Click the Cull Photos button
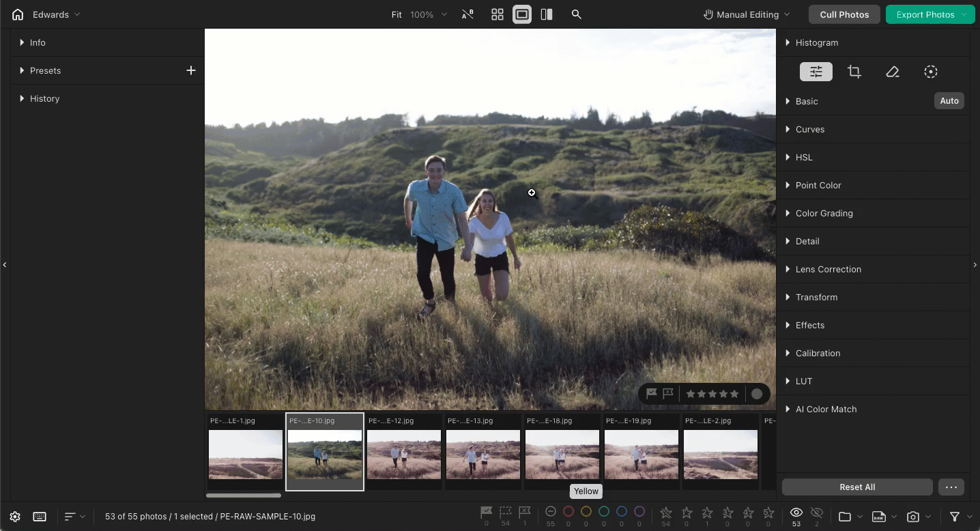Viewport: 980px width, 531px height. (x=844, y=14)
